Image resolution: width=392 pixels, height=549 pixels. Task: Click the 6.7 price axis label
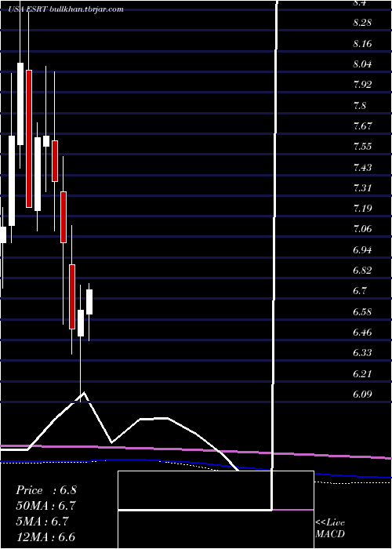tap(360, 291)
